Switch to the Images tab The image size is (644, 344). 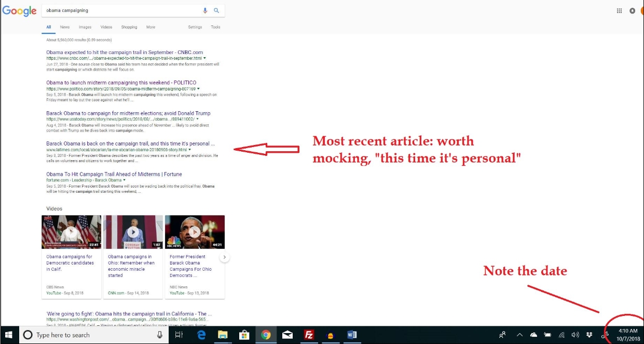click(x=85, y=27)
